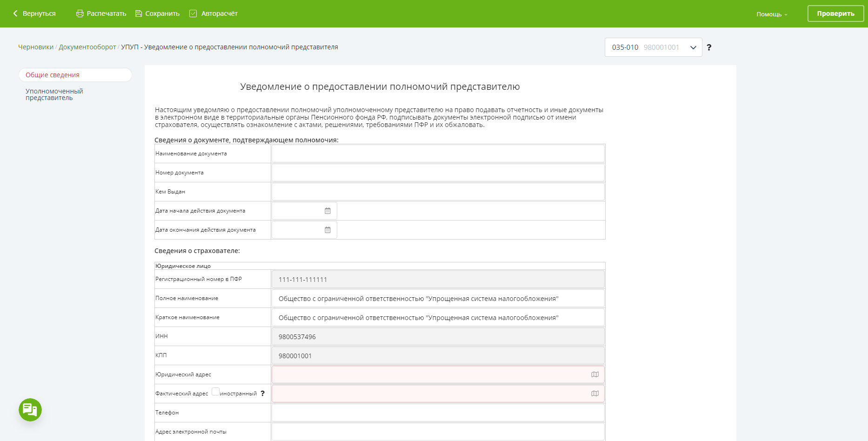Click question mark beside the 035-010 selector
The image size is (868, 441).
point(709,47)
